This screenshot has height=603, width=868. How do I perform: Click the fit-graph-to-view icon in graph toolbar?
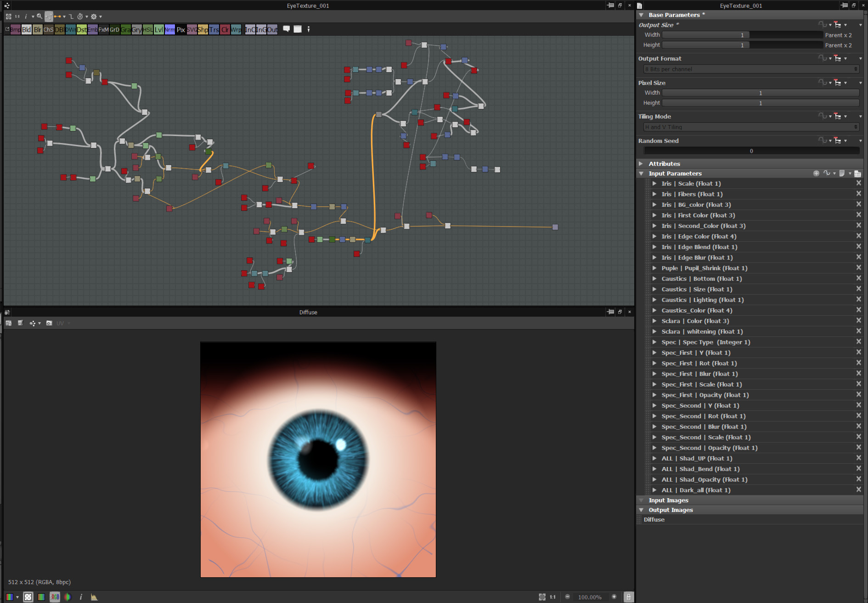(x=8, y=17)
